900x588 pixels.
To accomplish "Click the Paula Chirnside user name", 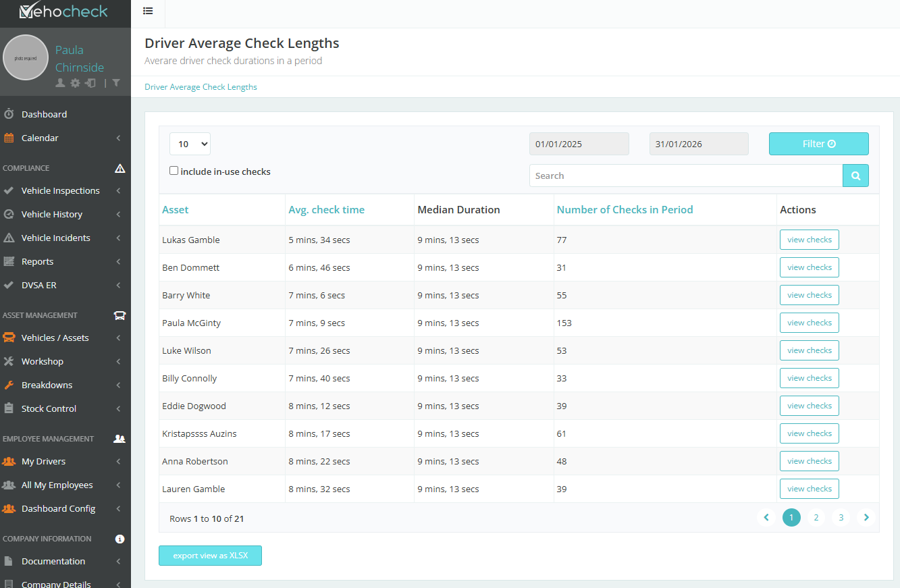I will pos(80,59).
